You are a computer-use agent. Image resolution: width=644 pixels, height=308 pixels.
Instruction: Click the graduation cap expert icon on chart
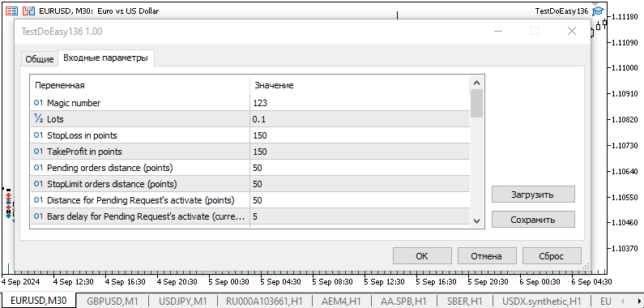(598, 11)
